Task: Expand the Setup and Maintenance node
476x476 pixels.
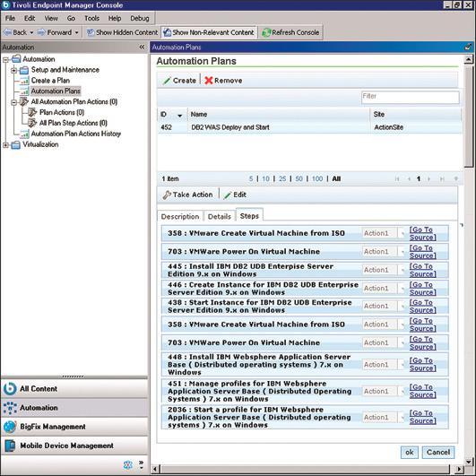Action: 13,70
